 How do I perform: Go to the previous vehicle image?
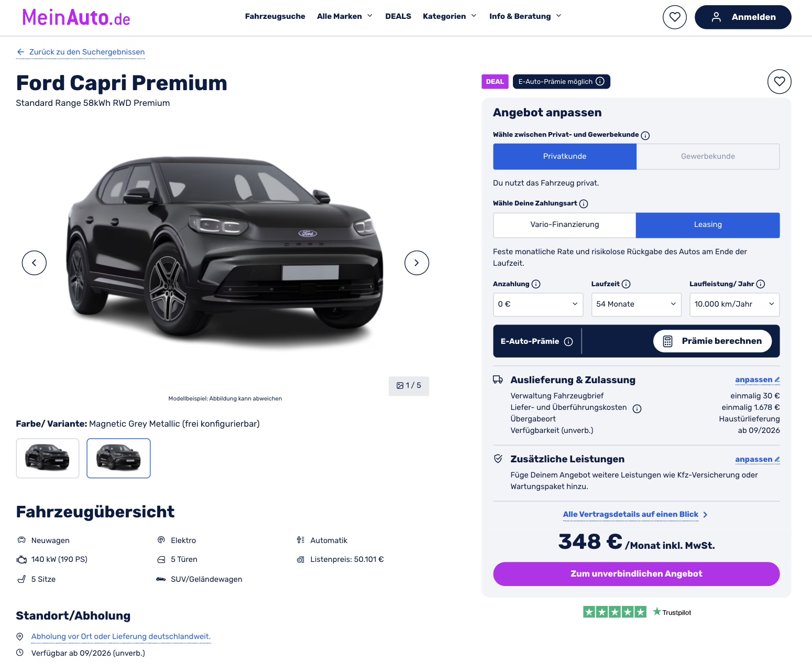click(x=34, y=263)
